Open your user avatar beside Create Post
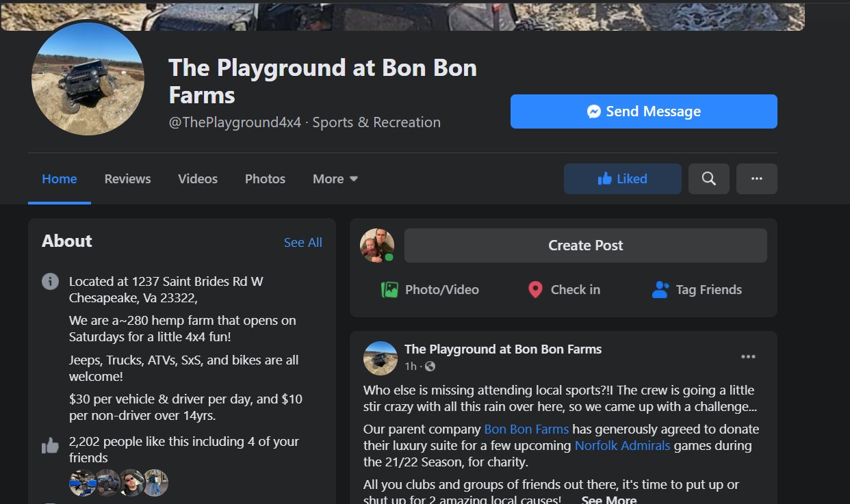 (378, 246)
